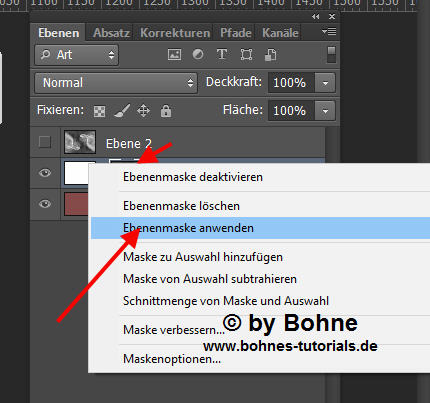Filter layers by smart object icon
Image resolution: width=430 pixels, height=403 pixels.
(270, 55)
